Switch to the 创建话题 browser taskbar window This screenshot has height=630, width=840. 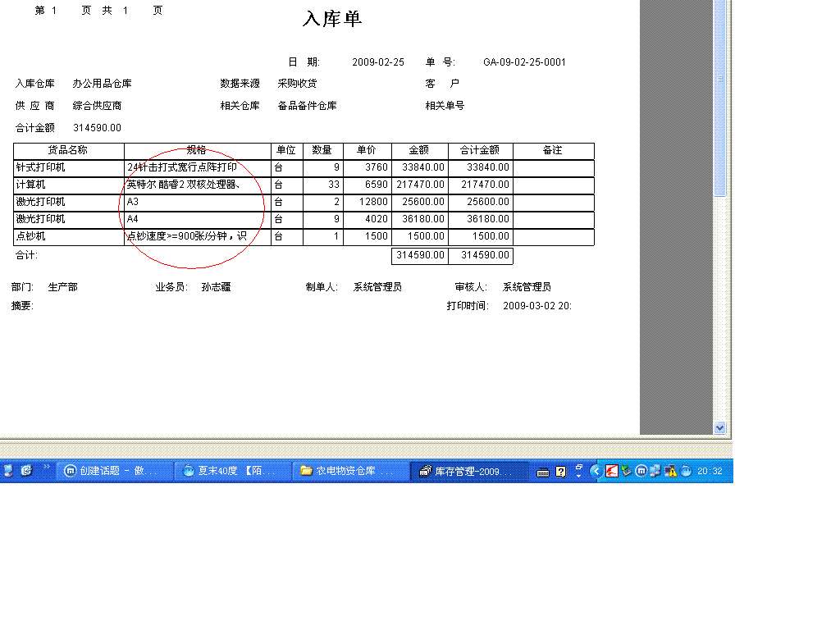pos(114,471)
